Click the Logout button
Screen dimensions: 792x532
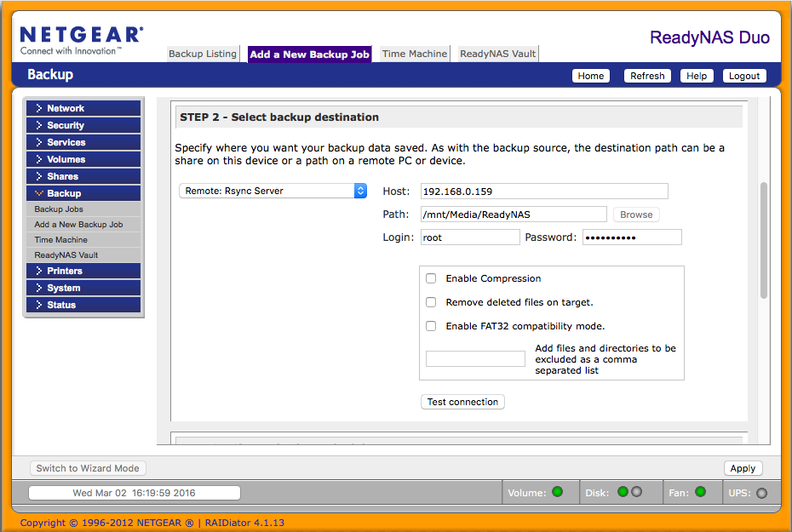coord(744,76)
